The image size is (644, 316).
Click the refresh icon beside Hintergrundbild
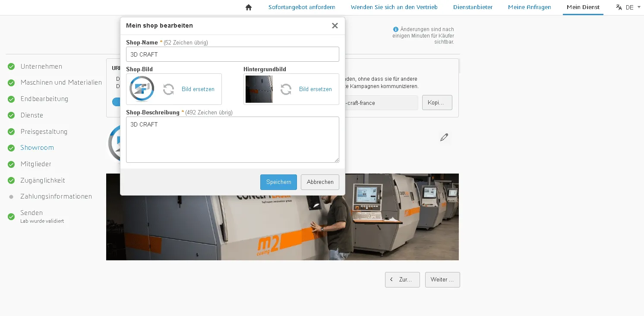click(286, 89)
